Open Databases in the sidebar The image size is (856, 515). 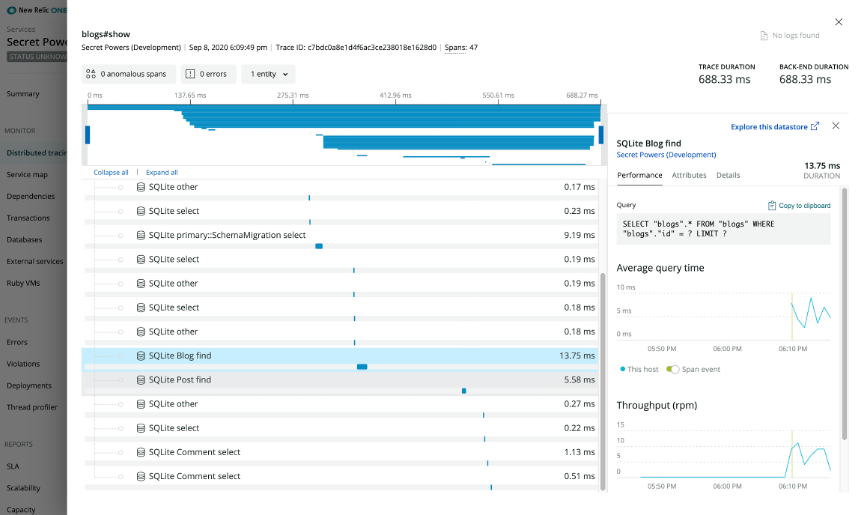click(x=24, y=240)
